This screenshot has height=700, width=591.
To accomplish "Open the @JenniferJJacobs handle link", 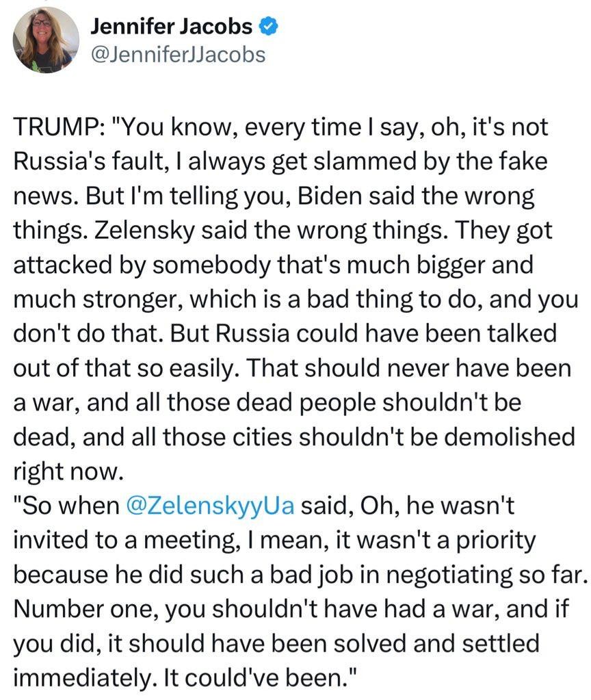I will [177, 53].
